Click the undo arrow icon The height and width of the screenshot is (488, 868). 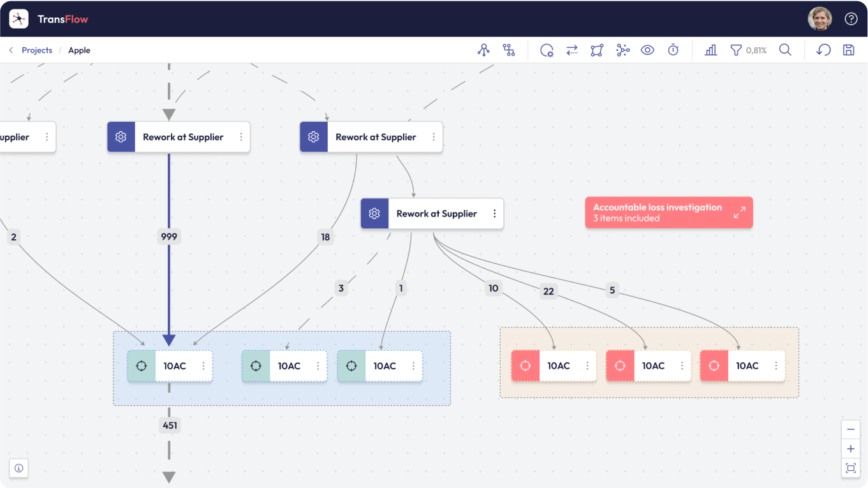coord(823,50)
